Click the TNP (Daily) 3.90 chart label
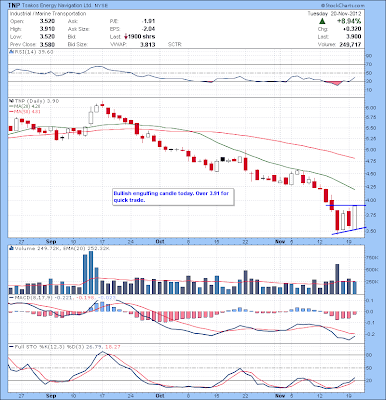Screen dimensions: 386x400 [36, 101]
